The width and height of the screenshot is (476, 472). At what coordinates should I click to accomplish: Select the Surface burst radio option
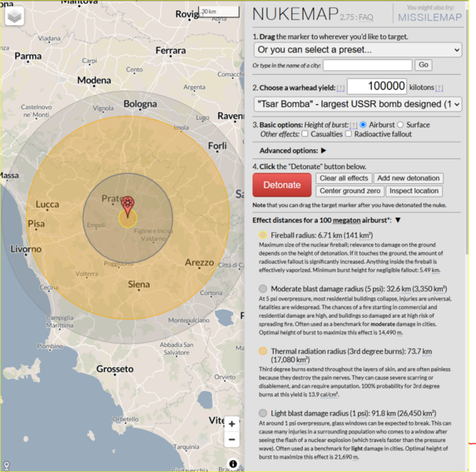point(400,125)
